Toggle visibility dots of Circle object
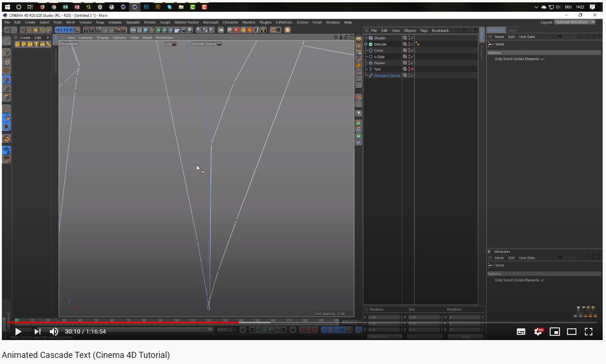This screenshot has width=606, height=364. (x=409, y=51)
